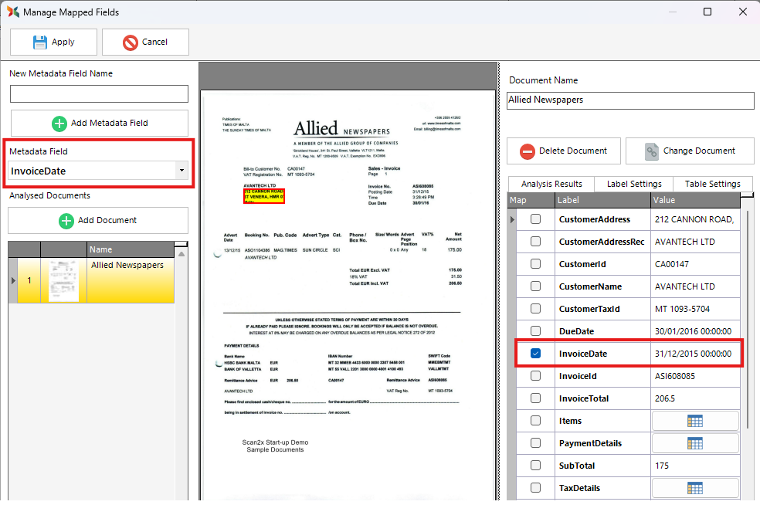
Task: Uncheck the InvoiceDate map checkbox
Action: pyautogui.click(x=535, y=354)
